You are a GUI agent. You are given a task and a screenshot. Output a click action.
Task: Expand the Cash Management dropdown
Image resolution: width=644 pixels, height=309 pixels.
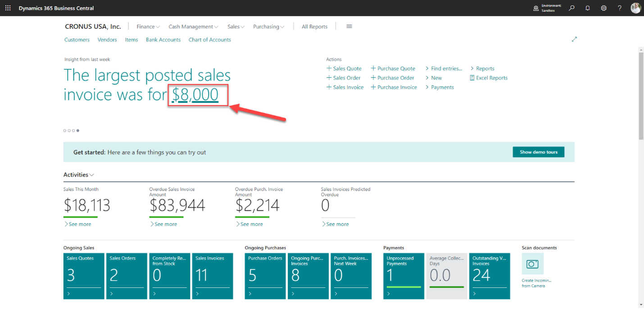click(193, 27)
